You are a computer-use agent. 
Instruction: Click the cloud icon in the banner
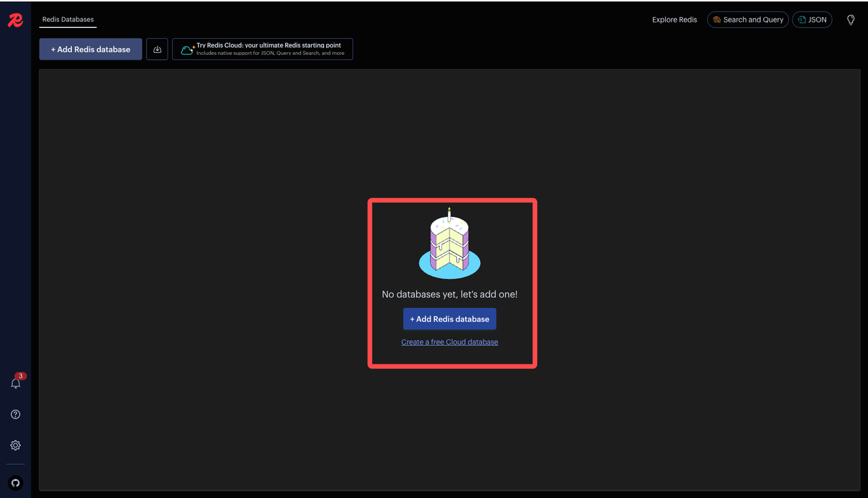(187, 50)
